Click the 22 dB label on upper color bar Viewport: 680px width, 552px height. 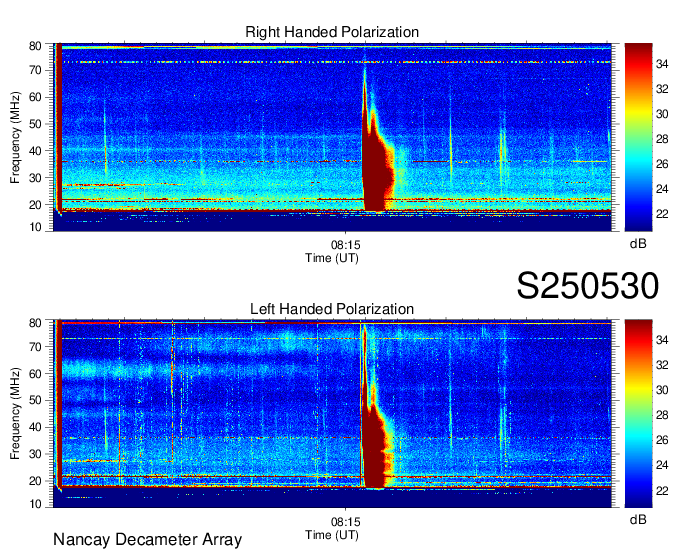tap(662, 214)
